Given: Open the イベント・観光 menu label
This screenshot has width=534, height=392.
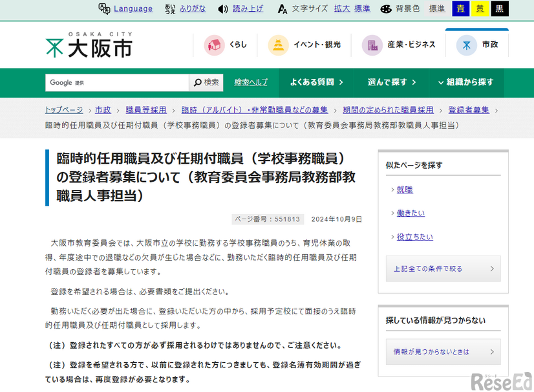Looking at the screenshot, I should 317,45.
